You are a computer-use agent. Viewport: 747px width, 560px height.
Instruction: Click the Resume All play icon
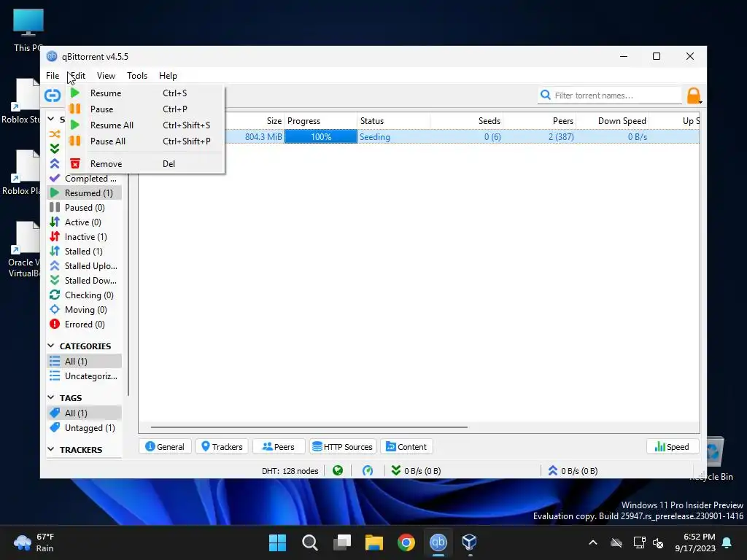[x=75, y=125]
